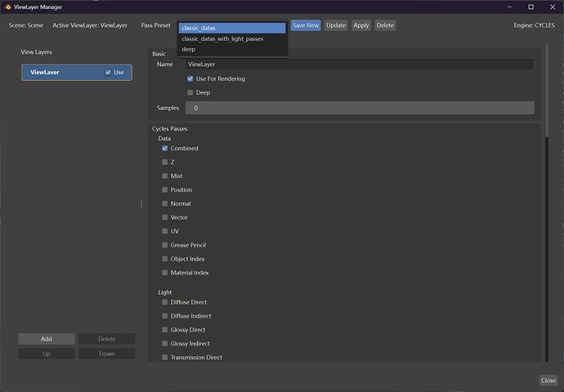Click the Samples value field
Image resolution: width=564 pixels, height=392 pixels.
click(x=360, y=108)
